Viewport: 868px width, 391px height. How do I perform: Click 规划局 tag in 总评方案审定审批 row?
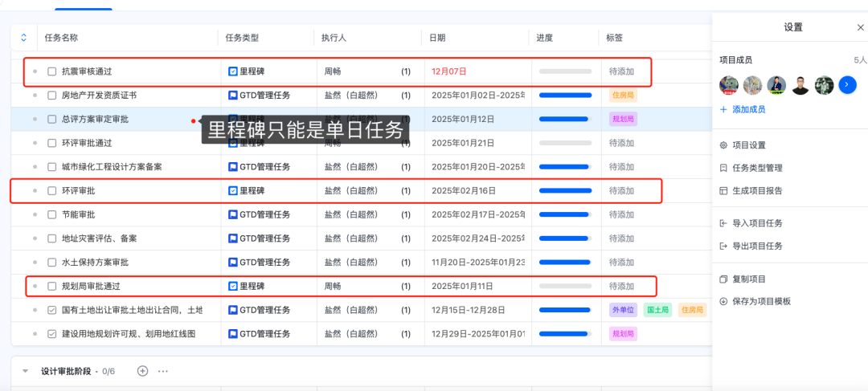pyautogui.click(x=624, y=119)
